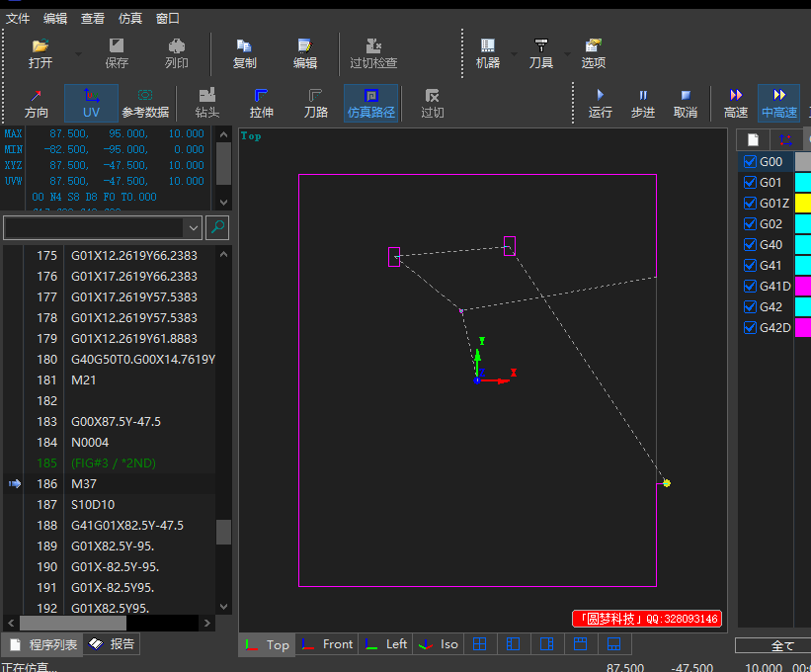Open the dropdown arrow next to 打开
The height and width of the screenshot is (672, 811).
pos(78,53)
